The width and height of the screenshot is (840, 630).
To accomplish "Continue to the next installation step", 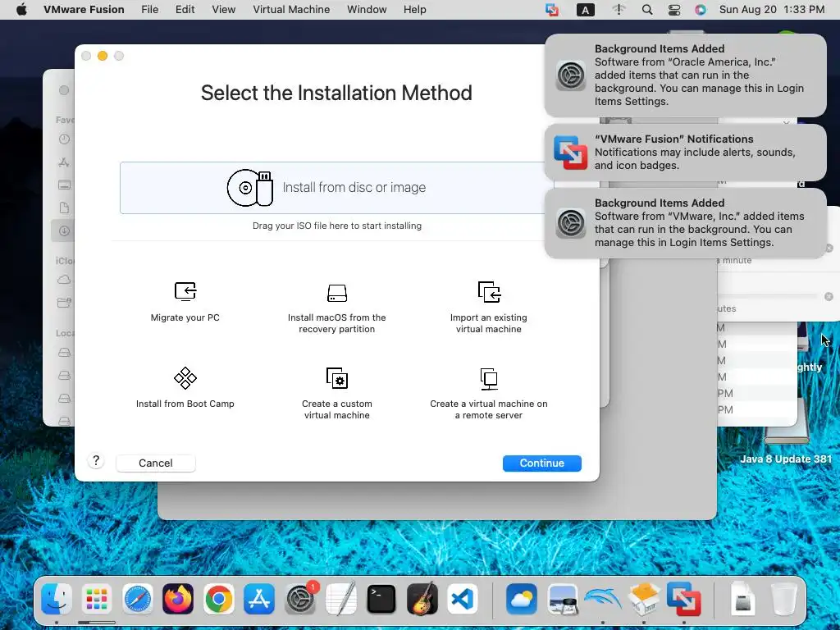I will (542, 463).
